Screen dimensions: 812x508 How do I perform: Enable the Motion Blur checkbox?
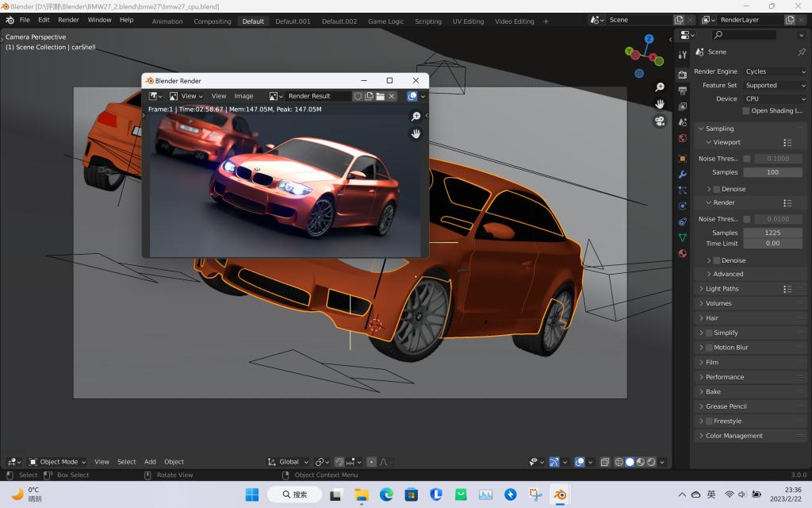click(x=709, y=348)
